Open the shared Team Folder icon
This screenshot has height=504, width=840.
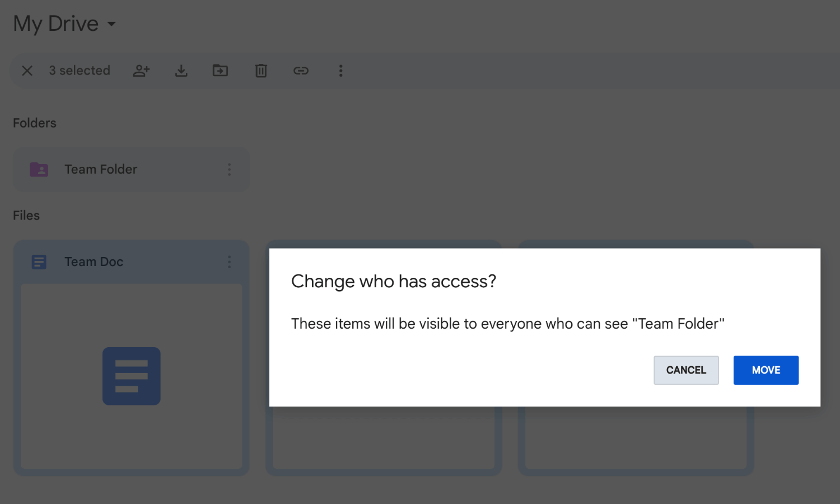[39, 169]
